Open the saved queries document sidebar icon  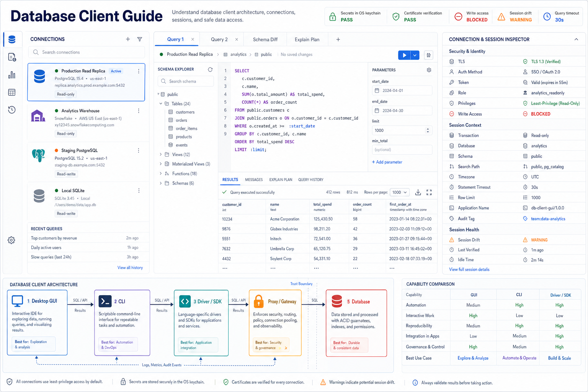point(12,57)
